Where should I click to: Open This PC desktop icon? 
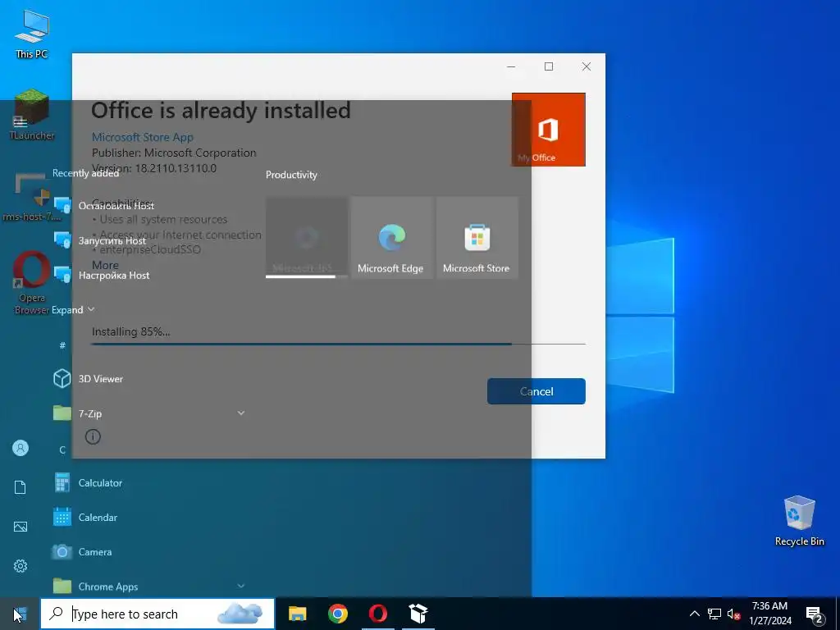(32, 34)
